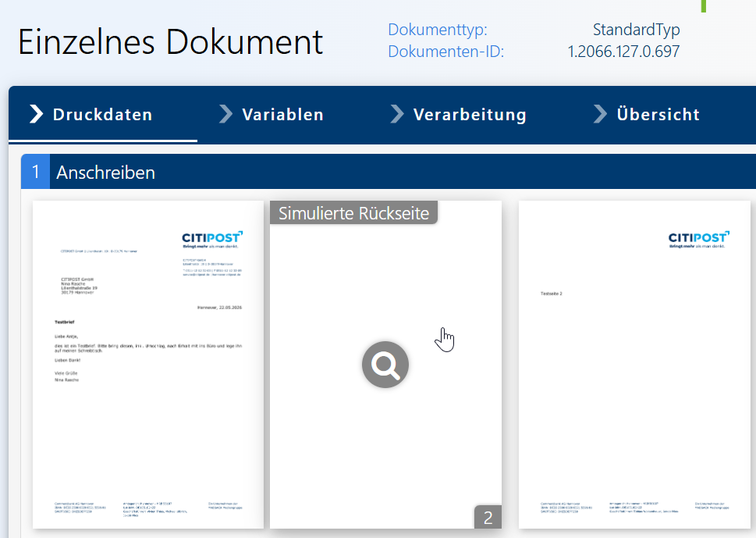The image size is (756, 538).
Task: Click the chevron icon before Druckdaten
Action: tap(36, 114)
